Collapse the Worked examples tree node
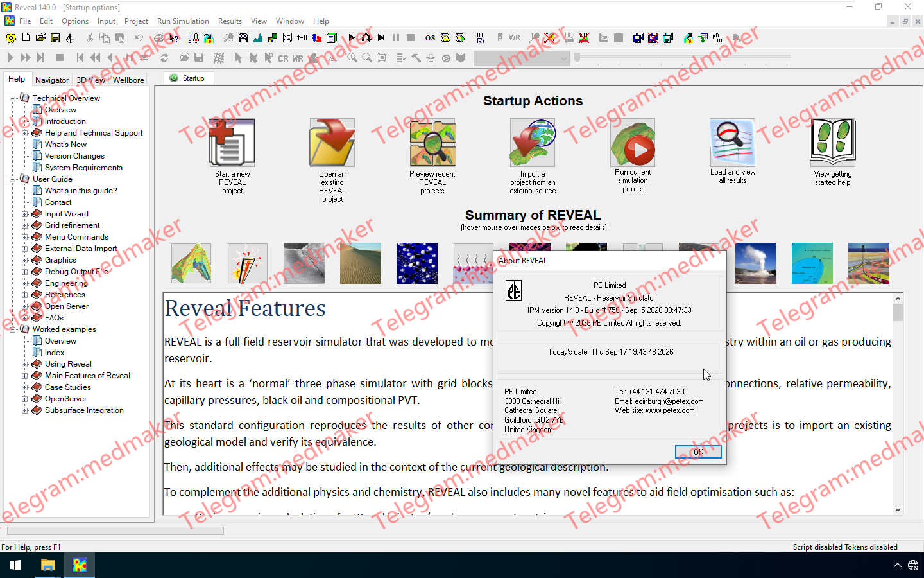The image size is (924, 578). point(12,329)
